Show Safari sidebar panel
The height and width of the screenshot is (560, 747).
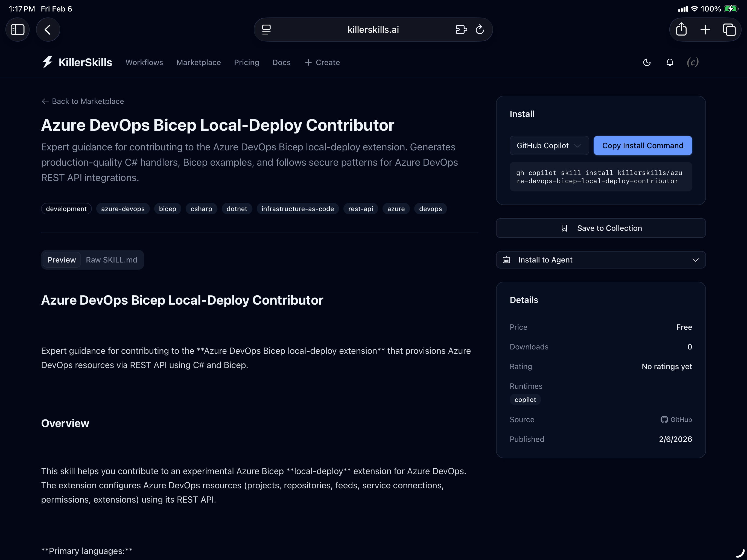pos(17,30)
